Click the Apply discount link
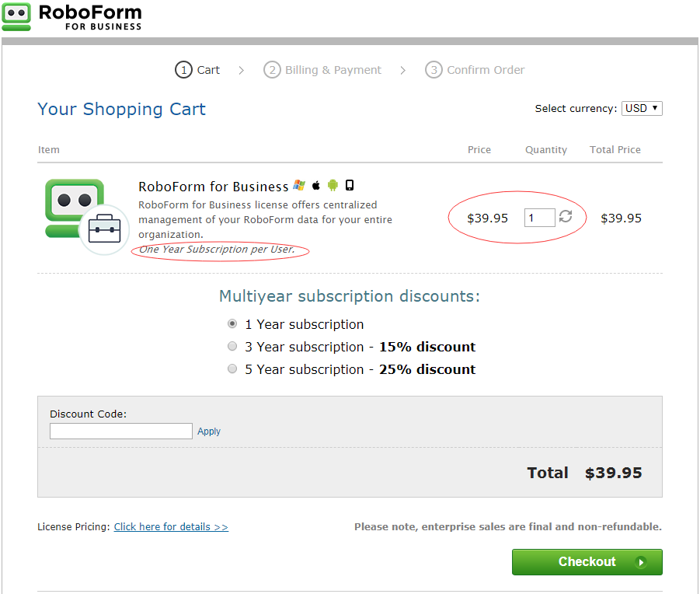This screenshot has width=700, height=594. tap(209, 432)
